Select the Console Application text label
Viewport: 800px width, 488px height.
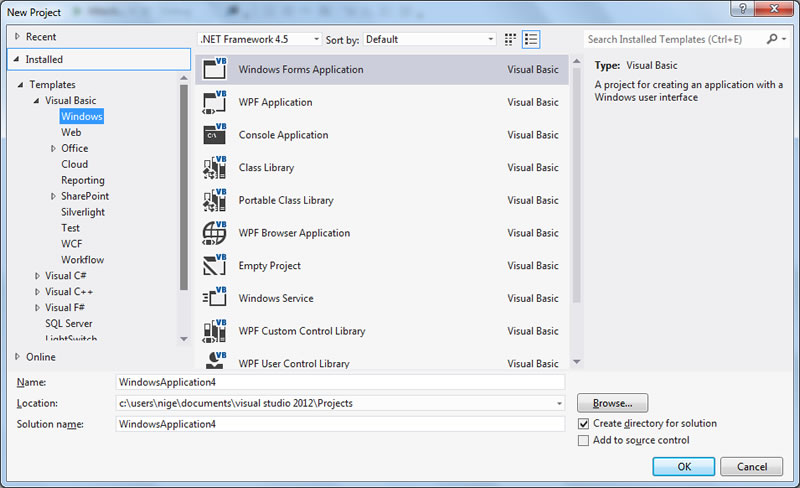284,135
